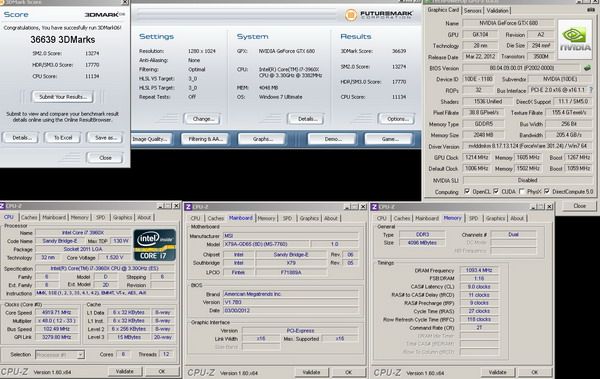Launch the 3DMark Game button

coord(388,139)
